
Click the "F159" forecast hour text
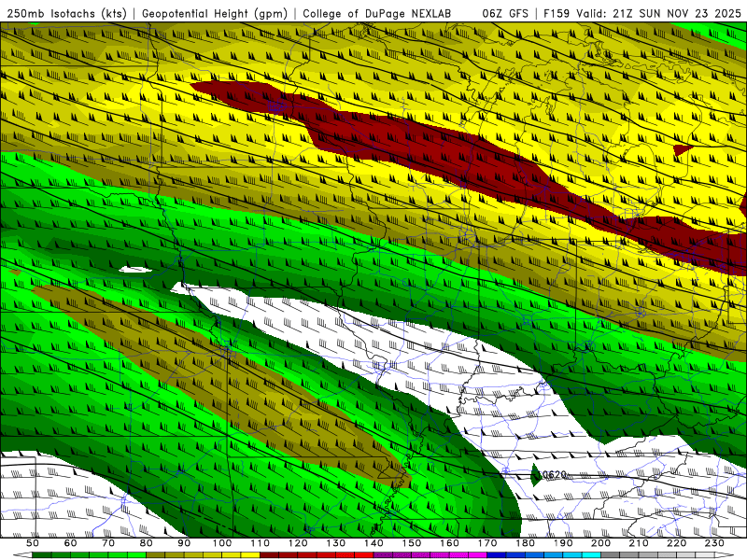pos(557,13)
